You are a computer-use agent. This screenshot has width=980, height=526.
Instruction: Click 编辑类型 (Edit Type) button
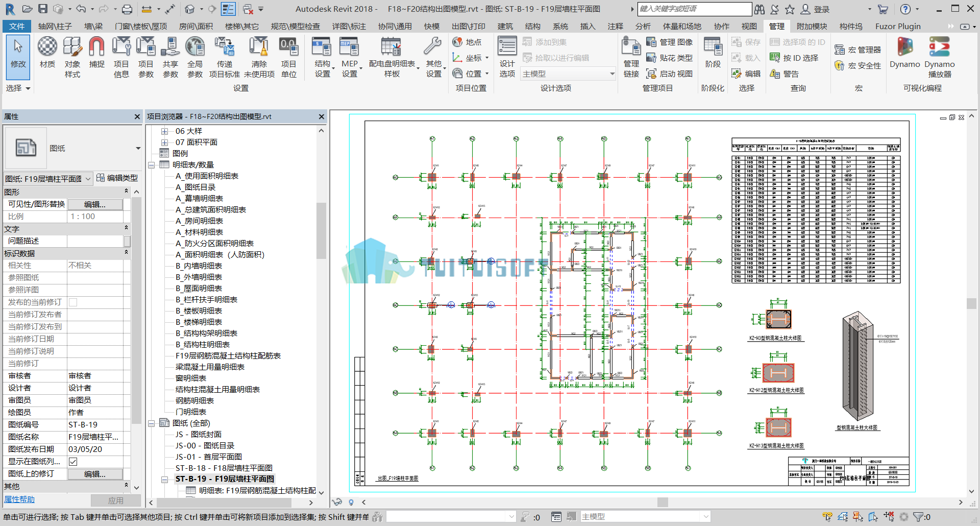click(117, 178)
